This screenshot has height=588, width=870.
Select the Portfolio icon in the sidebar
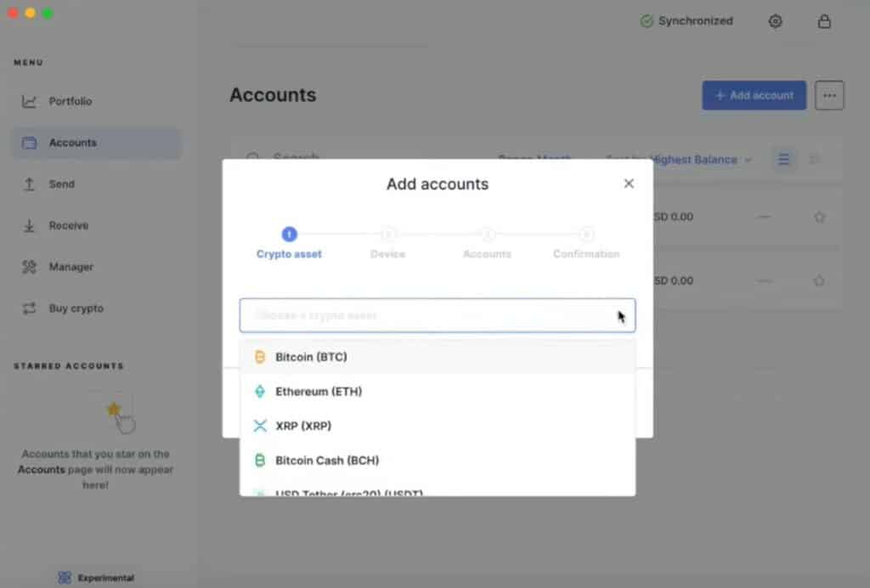coord(28,101)
